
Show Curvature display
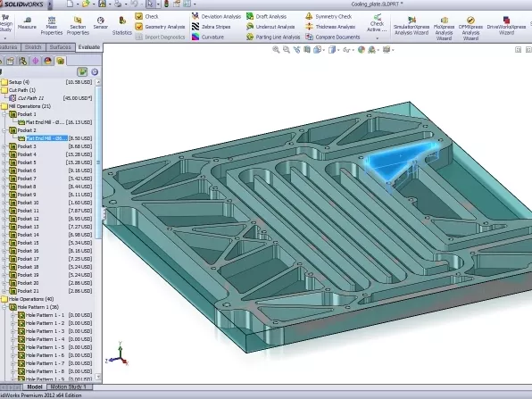click(208, 37)
